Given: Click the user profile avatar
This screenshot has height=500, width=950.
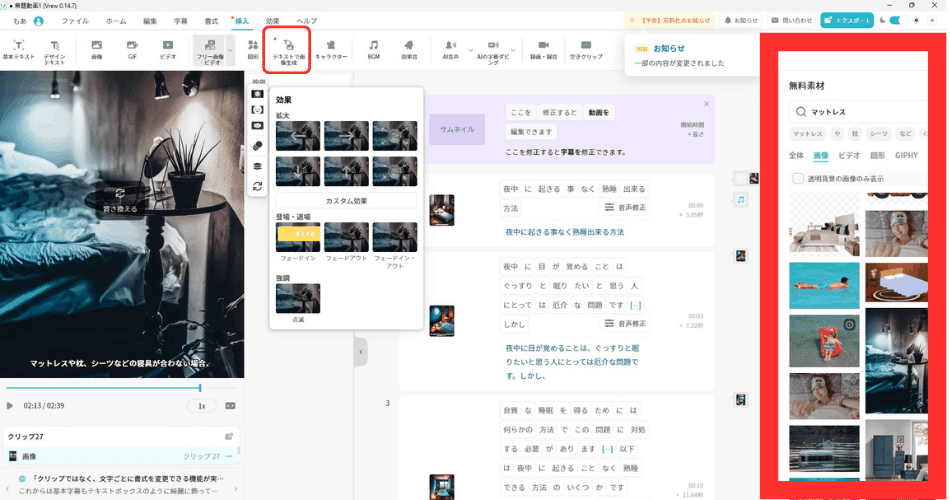Looking at the screenshot, I should tap(38, 21).
